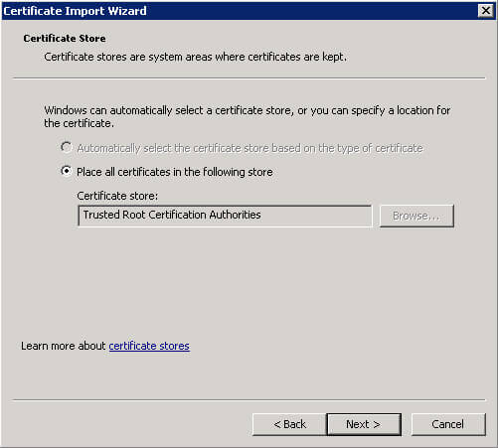Select 'Place all certificates in the following store'
This screenshot has height=448, width=498.
tap(67, 171)
